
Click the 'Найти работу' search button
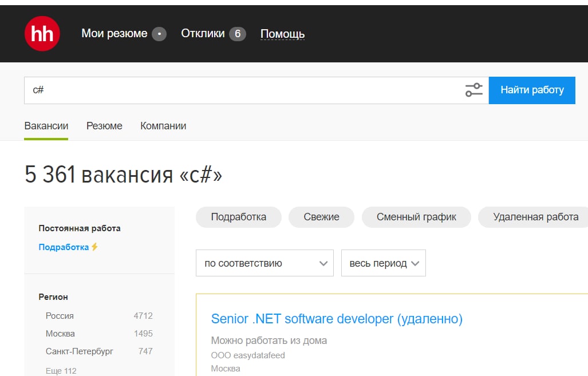532,90
